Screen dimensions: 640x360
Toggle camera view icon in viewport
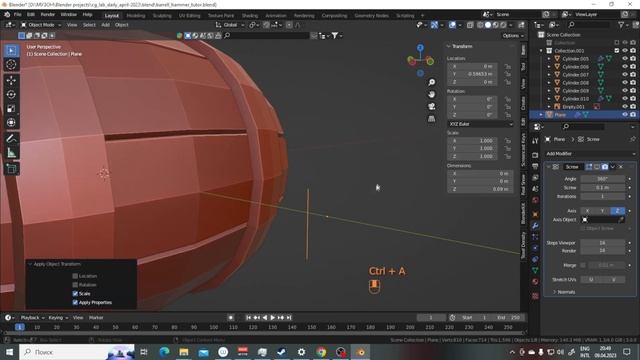[x=431, y=107]
